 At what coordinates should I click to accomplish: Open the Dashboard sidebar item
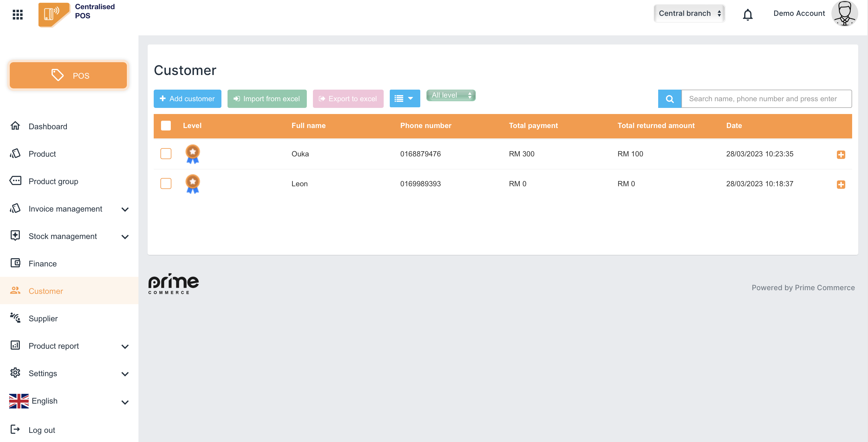48,126
